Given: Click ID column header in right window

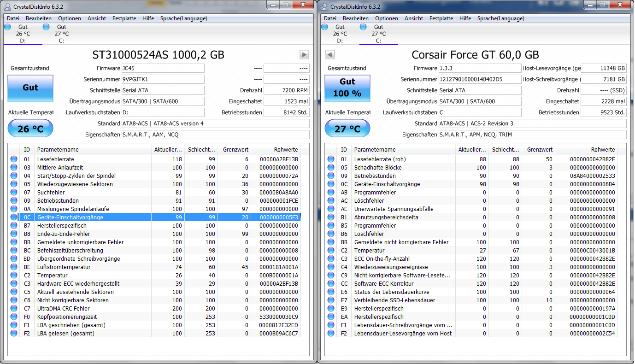Looking at the screenshot, I should pyautogui.click(x=344, y=149).
